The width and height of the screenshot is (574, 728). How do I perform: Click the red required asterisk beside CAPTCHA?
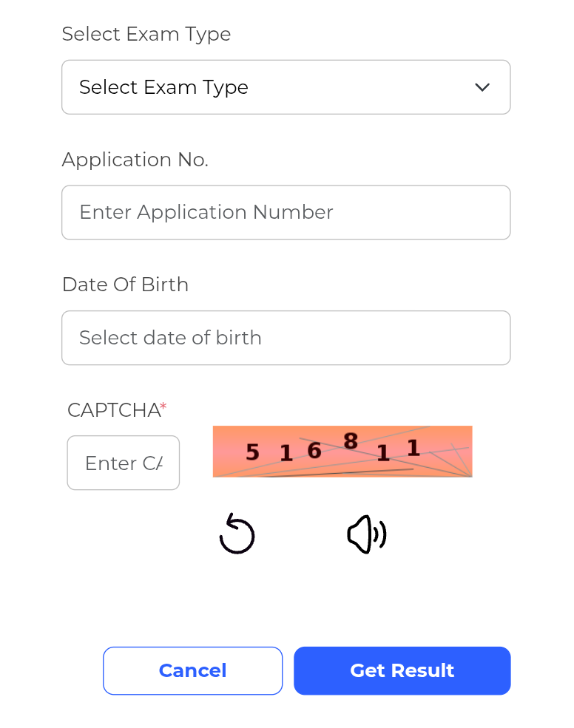click(163, 407)
